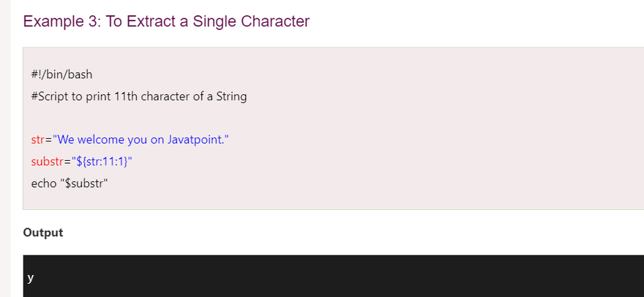Click the word "String" ending the comment

pyautogui.click(x=231, y=97)
